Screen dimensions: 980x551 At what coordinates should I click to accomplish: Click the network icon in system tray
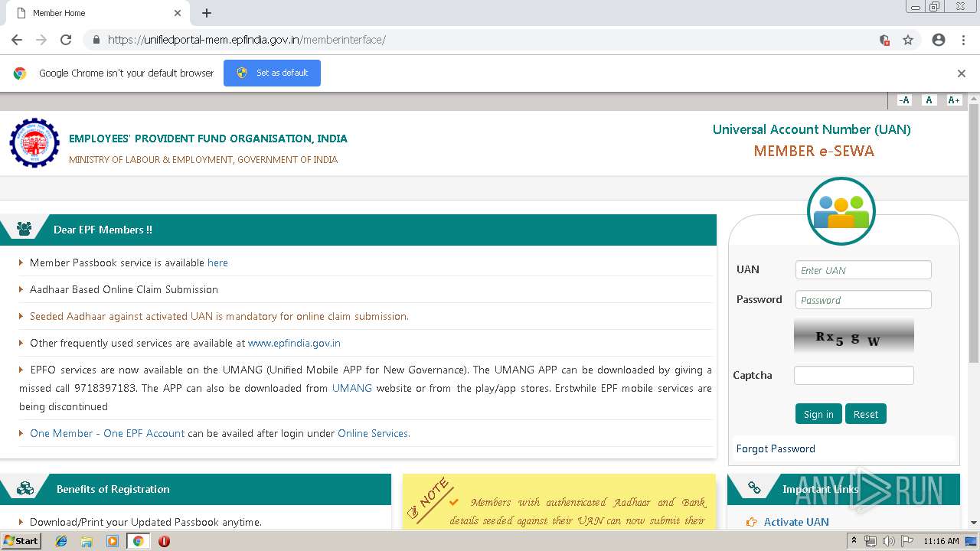click(871, 541)
